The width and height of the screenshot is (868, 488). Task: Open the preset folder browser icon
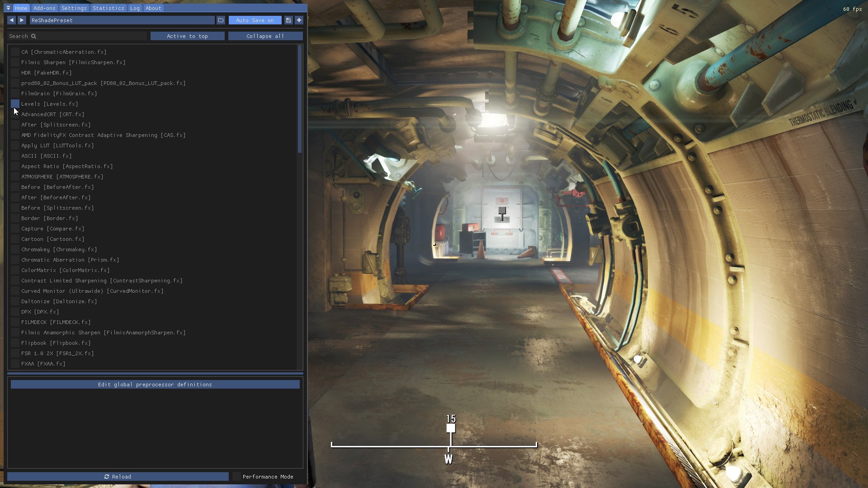pyautogui.click(x=221, y=20)
